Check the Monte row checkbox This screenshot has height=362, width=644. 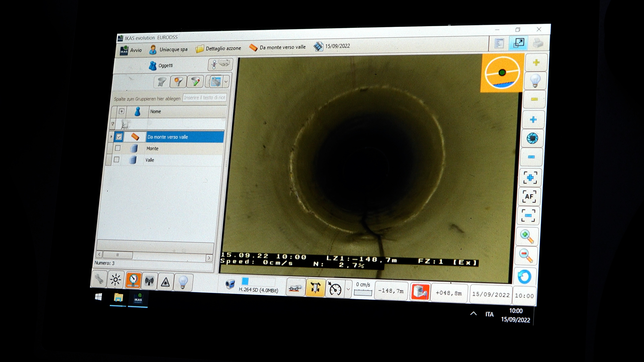(x=118, y=148)
